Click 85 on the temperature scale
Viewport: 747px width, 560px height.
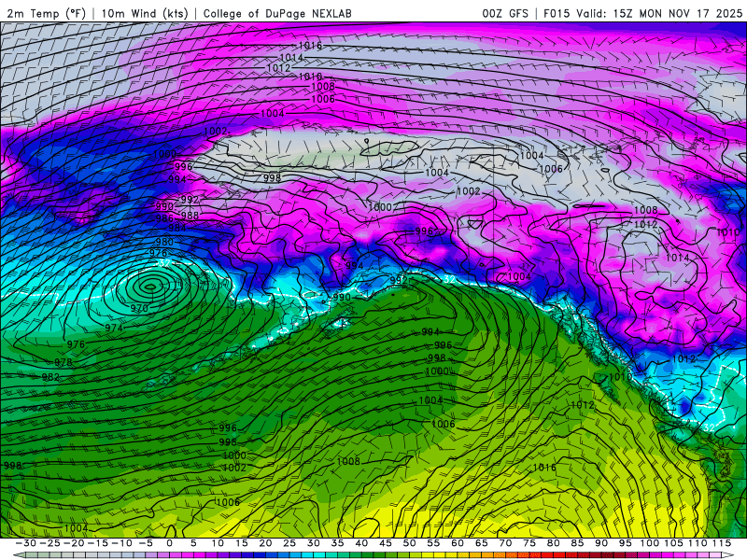click(x=577, y=543)
